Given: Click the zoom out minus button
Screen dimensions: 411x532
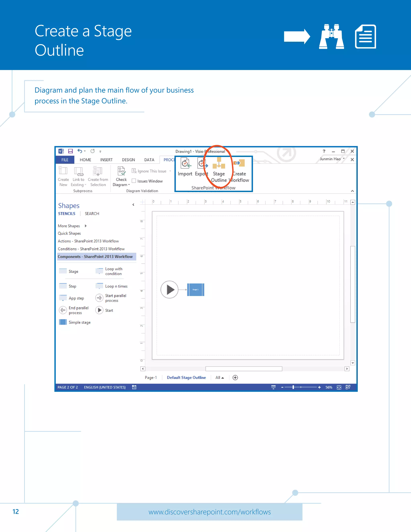Looking at the screenshot, I should point(282,387).
